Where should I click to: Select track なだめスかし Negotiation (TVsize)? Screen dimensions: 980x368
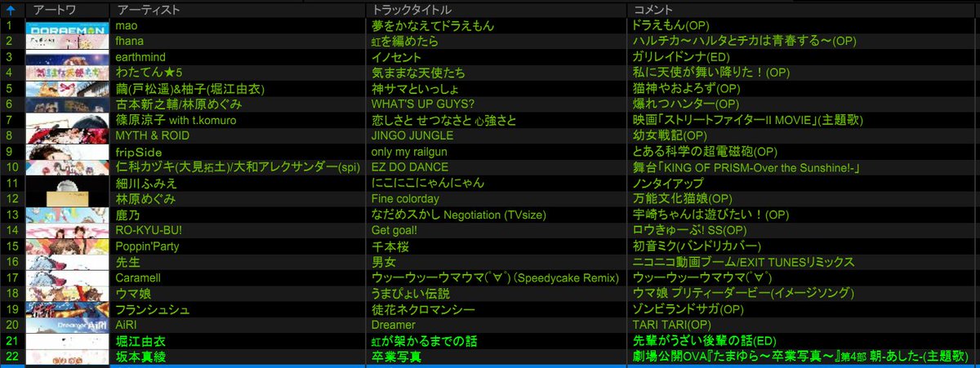point(461,215)
